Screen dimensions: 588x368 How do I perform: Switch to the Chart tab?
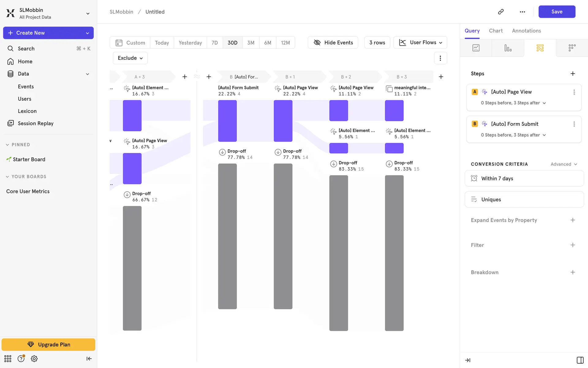(496, 31)
